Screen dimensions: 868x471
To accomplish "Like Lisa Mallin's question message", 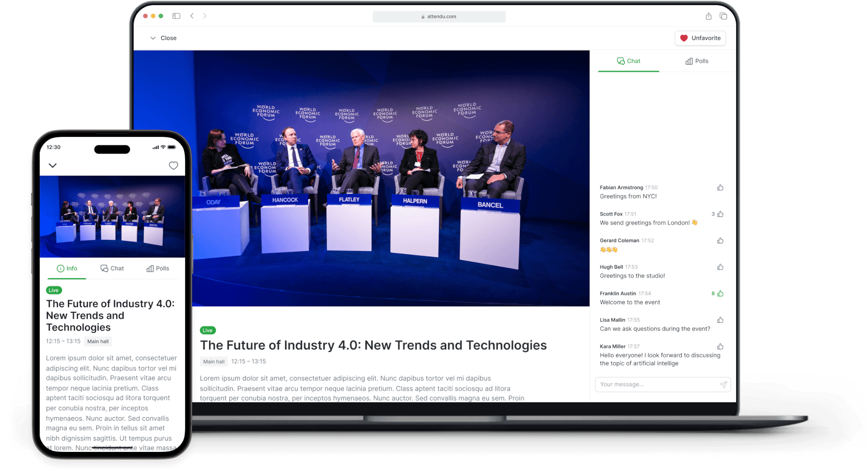I will [720, 320].
